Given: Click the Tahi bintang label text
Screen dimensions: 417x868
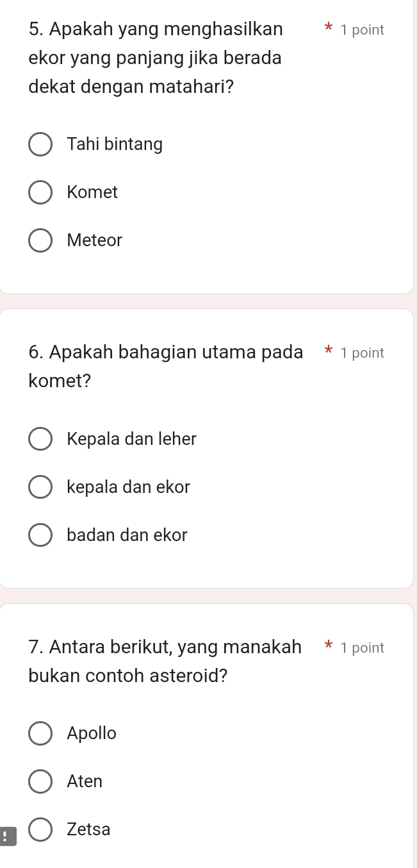Looking at the screenshot, I should coord(115,145).
